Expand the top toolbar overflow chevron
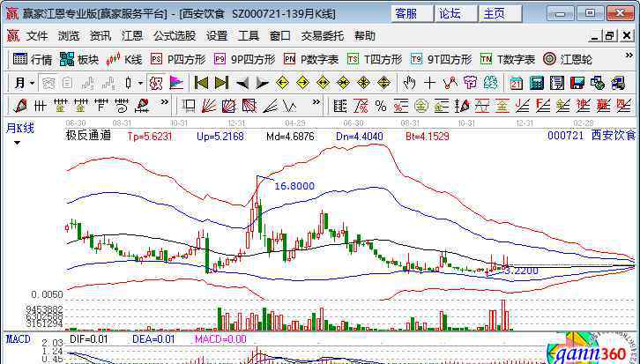Screen dimensions: 640x364 click(x=629, y=56)
